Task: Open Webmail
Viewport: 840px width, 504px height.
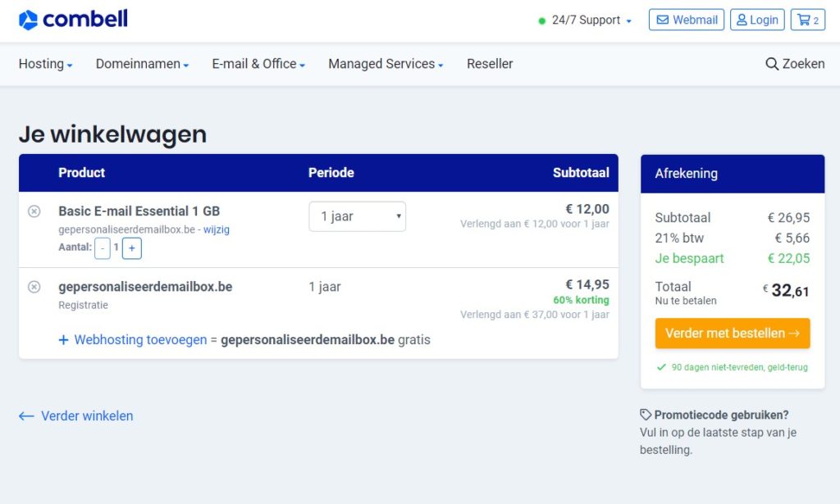Action: click(x=687, y=20)
